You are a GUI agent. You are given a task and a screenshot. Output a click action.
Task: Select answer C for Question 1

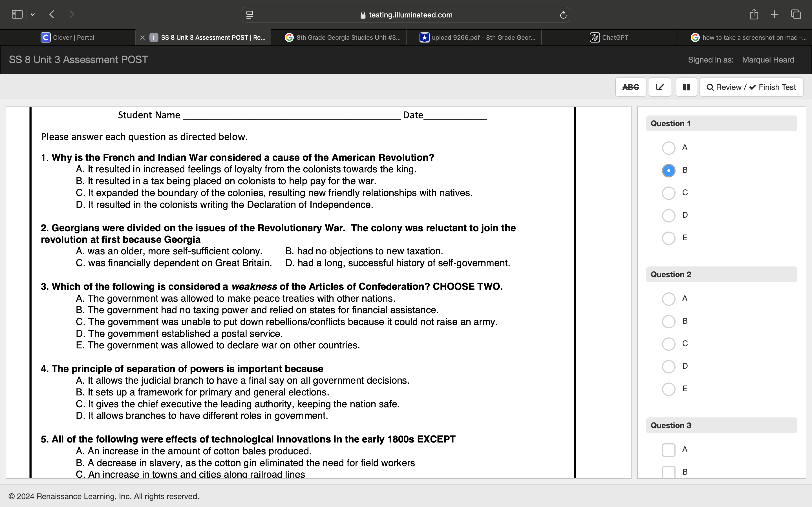click(668, 193)
